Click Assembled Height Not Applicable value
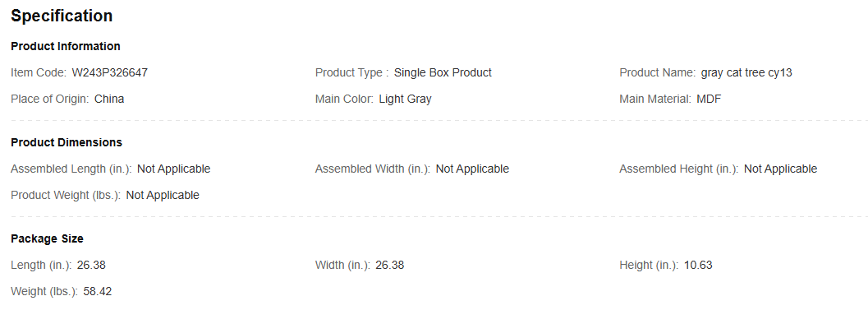This screenshot has width=868, height=310. tap(780, 169)
